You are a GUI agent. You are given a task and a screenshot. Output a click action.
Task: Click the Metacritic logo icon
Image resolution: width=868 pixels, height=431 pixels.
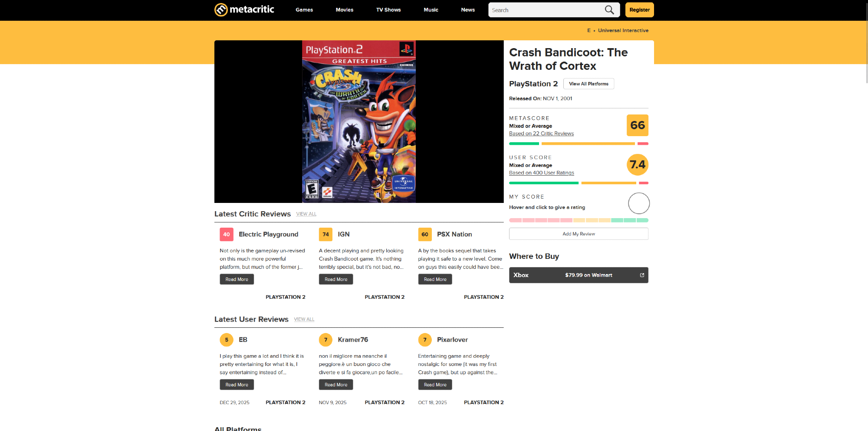pos(221,10)
